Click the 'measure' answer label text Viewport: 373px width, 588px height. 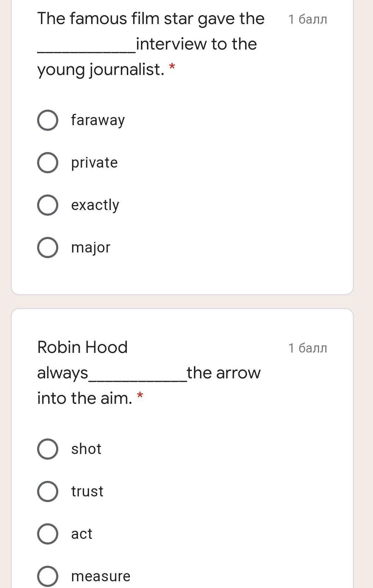101,576
